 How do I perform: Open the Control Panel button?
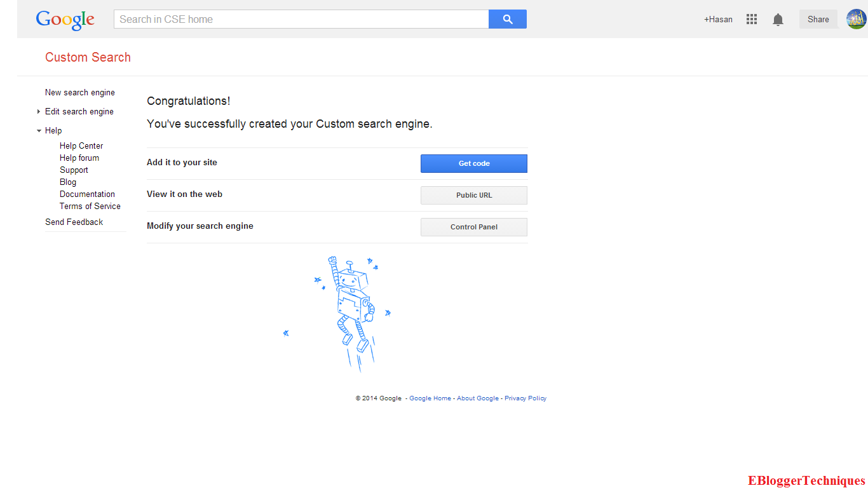pyautogui.click(x=473, y=227)
